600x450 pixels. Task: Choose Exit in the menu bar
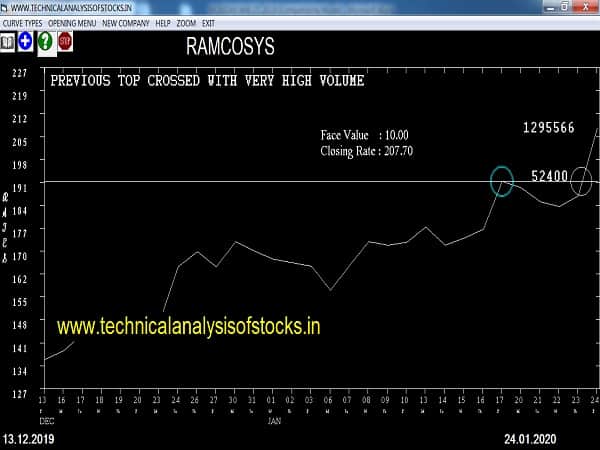click(x=208, y=22)
